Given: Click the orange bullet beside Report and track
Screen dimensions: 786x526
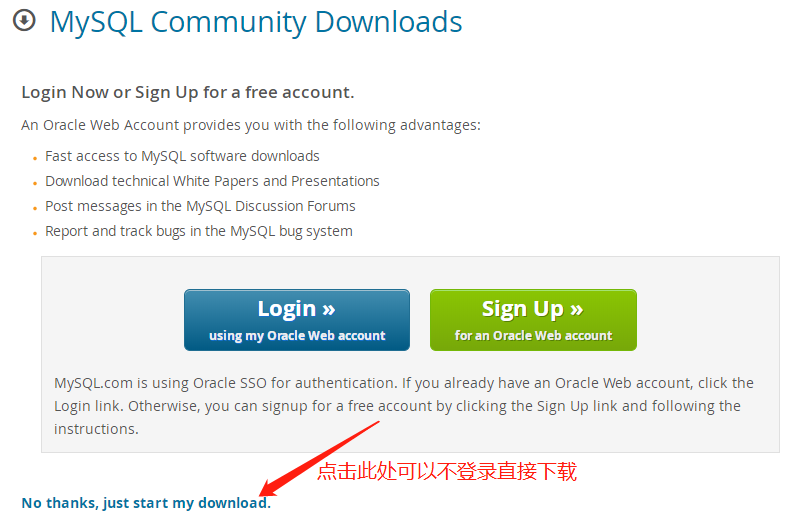Looking at the screenshot, I should pos(35,234).
